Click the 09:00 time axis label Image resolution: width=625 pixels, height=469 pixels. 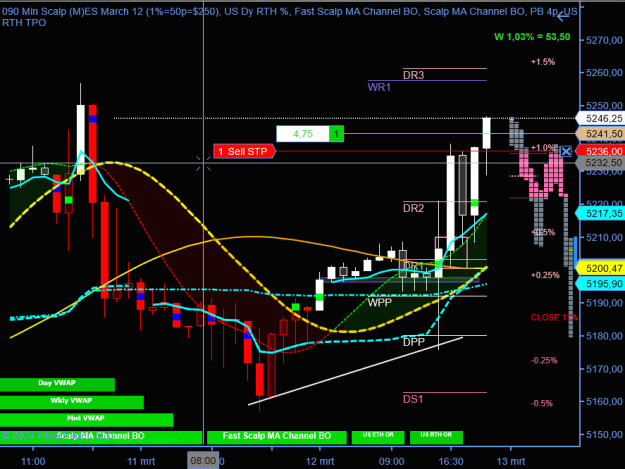point(391,461)
